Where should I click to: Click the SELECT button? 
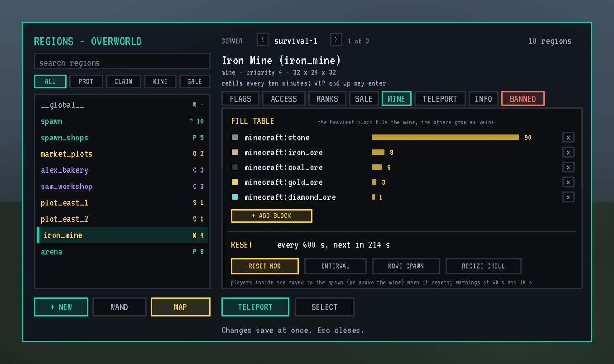tap(325, 307)
